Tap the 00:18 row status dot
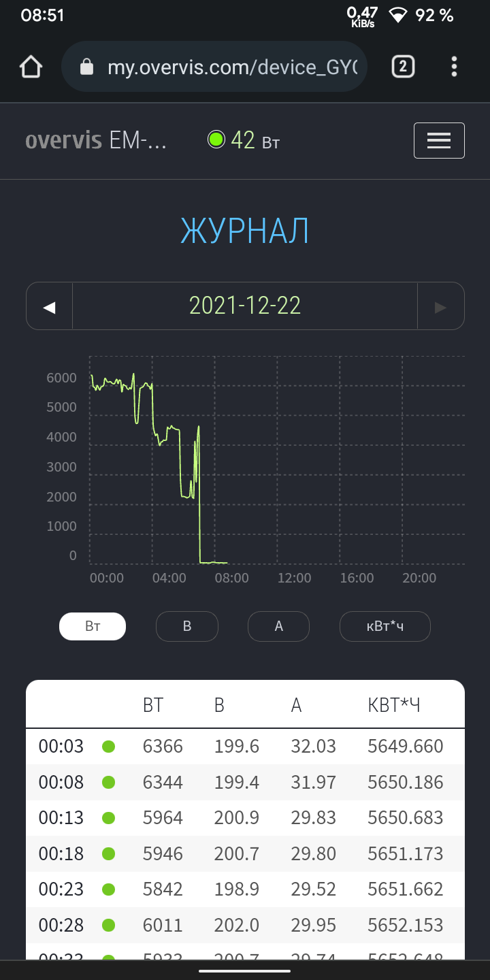This screenshot has height=980, width=490. coord(108,853)
